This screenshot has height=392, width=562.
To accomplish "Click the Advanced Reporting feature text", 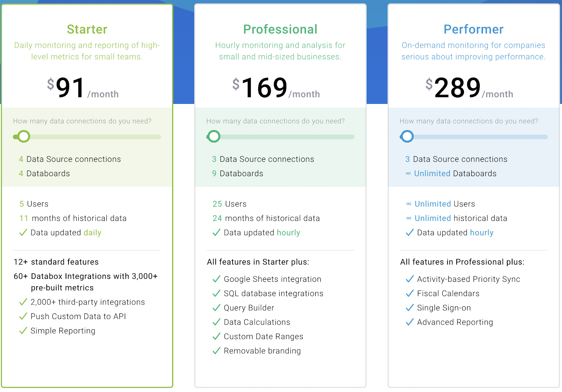I will click(455, 322).
